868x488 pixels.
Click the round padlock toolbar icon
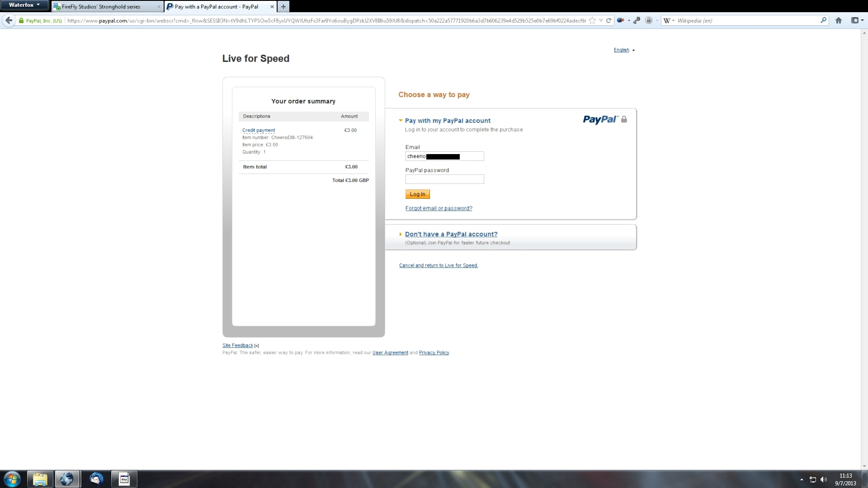click(649, 20)
